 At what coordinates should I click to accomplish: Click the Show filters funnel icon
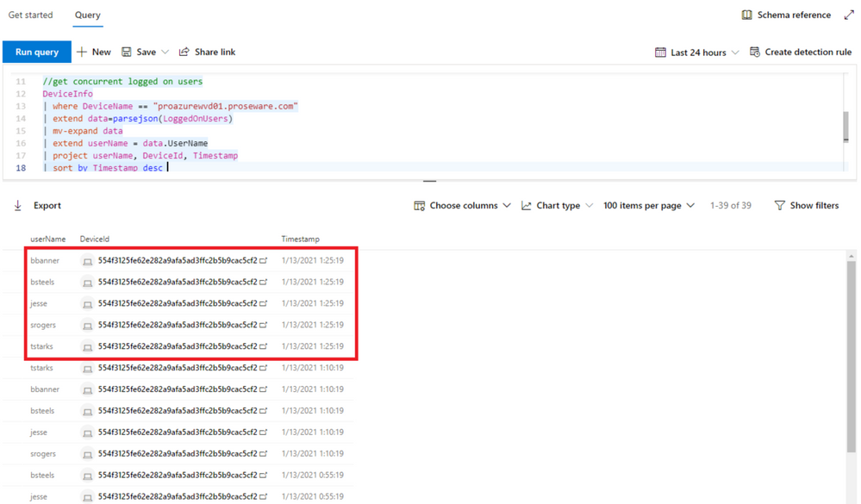779,206
